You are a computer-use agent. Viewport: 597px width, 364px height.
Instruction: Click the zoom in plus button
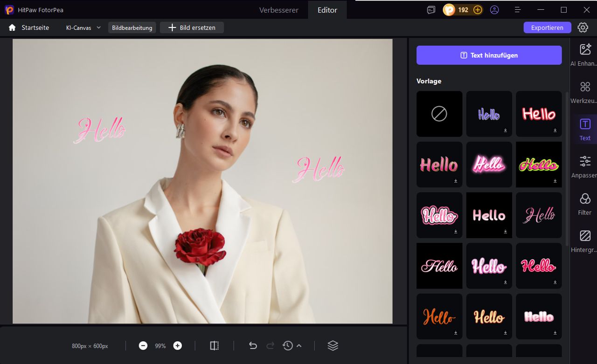pos(178,346)
